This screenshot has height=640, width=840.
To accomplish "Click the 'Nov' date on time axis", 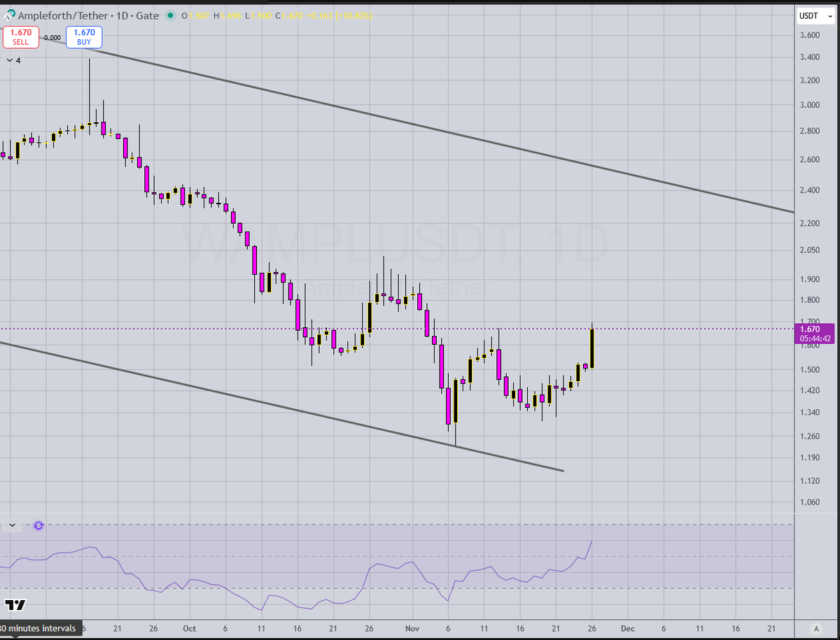I will tap(413, 628).
